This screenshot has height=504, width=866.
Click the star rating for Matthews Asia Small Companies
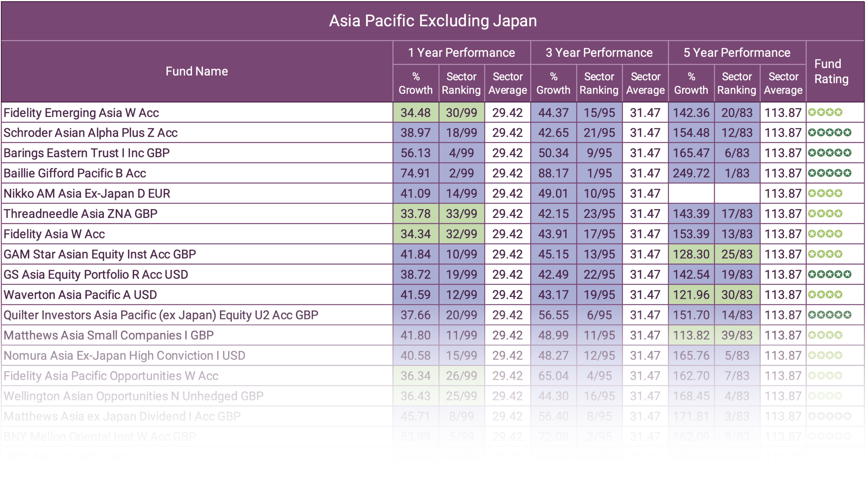825,335
